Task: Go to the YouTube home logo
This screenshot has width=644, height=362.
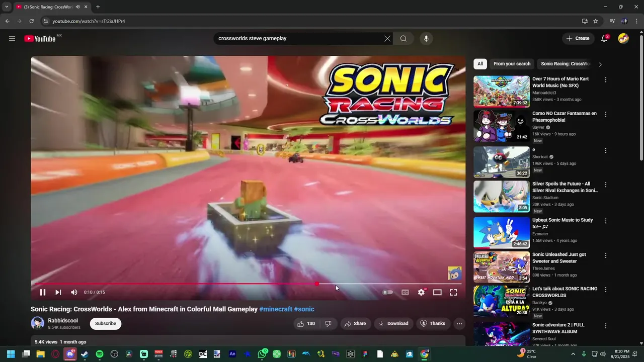Action: (x=40, y=39)
